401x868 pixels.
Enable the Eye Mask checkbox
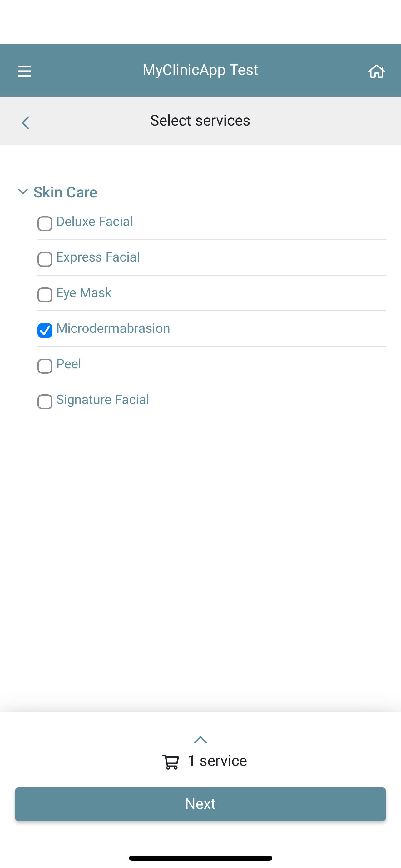pos(45,295)
